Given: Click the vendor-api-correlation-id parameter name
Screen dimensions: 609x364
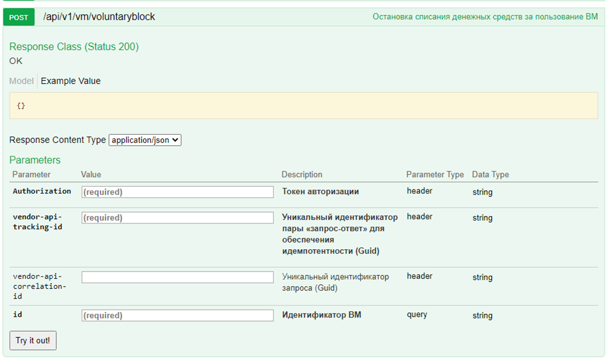Looking at the screenshot, I should 39,286.
